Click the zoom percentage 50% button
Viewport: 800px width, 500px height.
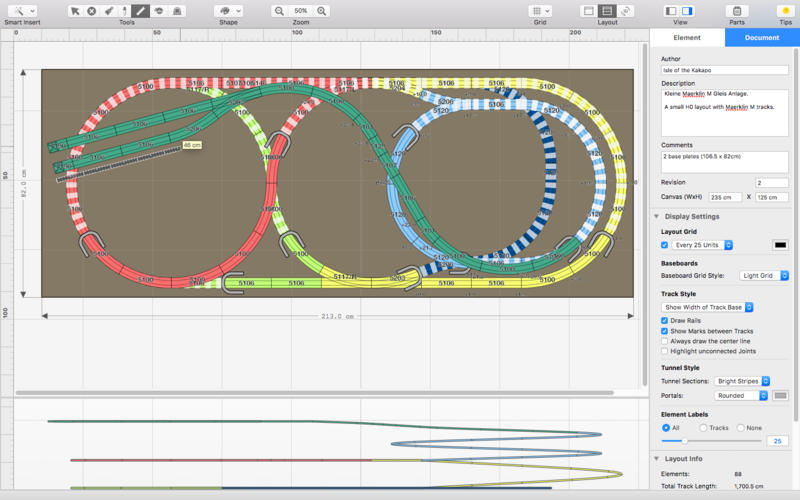pos(300,10)
